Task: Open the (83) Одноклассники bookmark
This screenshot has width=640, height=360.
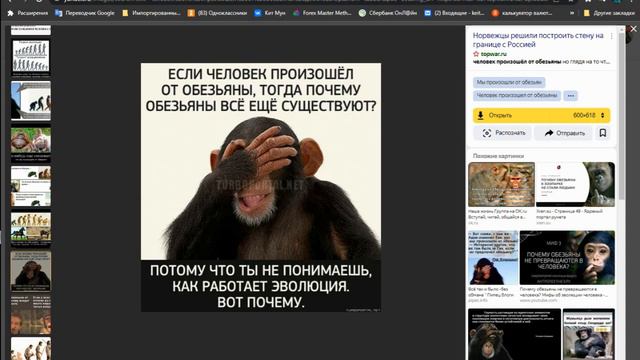Action: [218, 13]
